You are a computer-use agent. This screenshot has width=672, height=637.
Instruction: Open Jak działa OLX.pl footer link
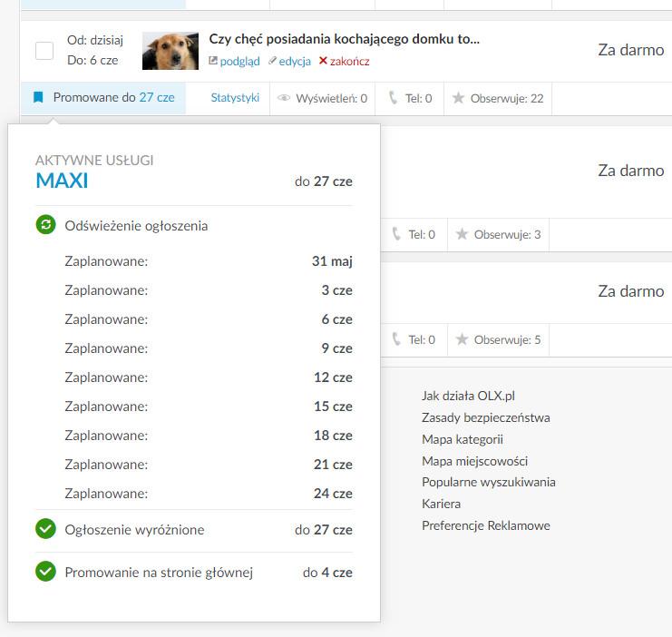pyautogui.click(x=468, y=396)
